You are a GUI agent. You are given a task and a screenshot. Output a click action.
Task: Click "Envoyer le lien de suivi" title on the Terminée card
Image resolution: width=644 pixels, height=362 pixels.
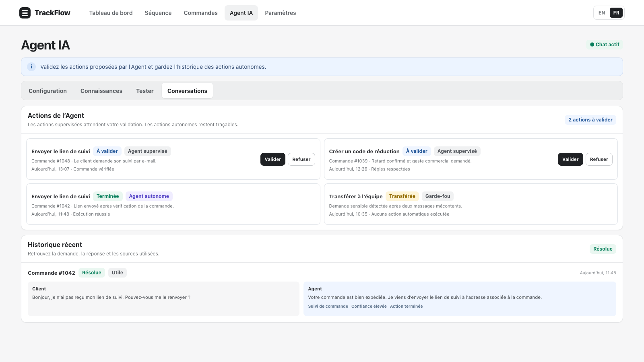pyautogui.click(x=61, y=197)
